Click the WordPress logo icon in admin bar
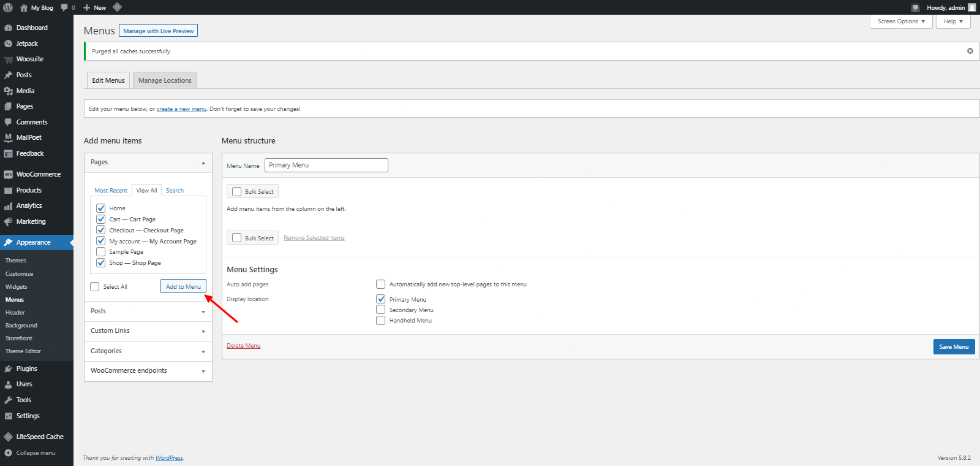980x466 pixels. point(8,7)
